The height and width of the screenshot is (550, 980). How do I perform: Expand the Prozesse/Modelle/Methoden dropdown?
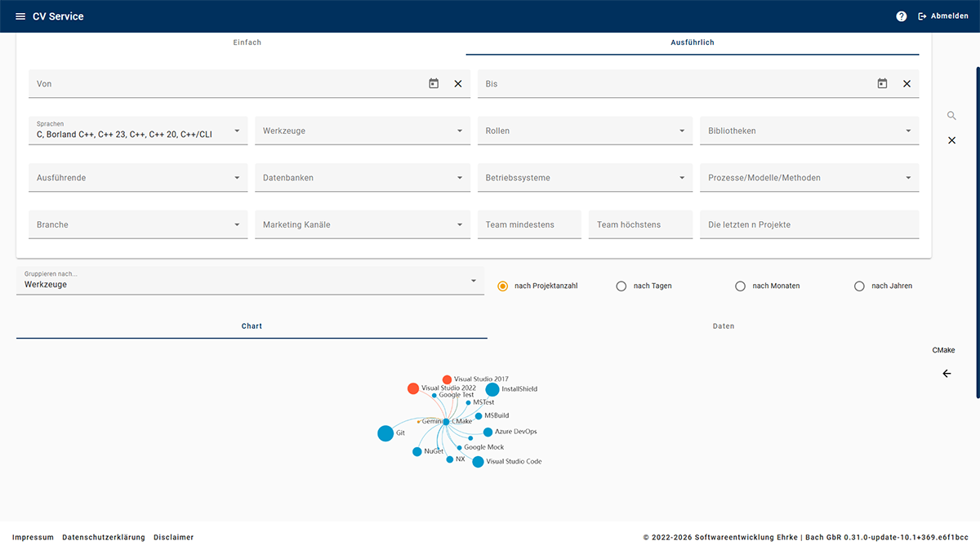tap(809, 178)
